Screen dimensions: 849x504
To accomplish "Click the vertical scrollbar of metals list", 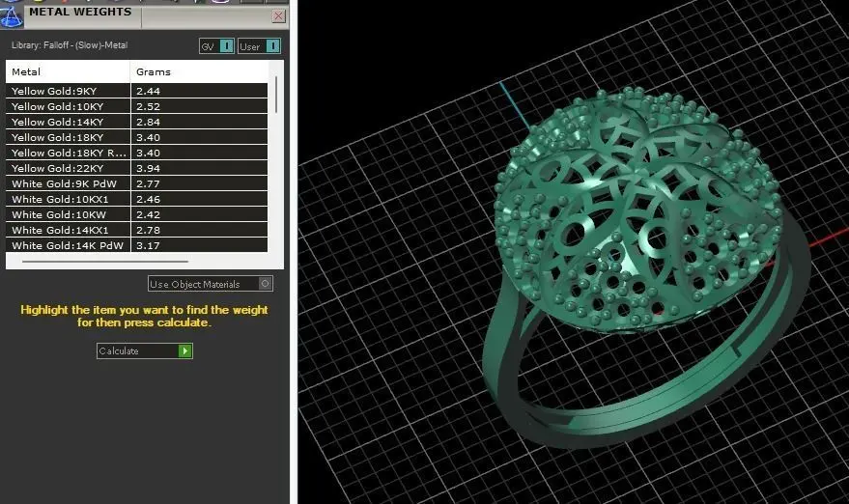I will coord(276,95).
